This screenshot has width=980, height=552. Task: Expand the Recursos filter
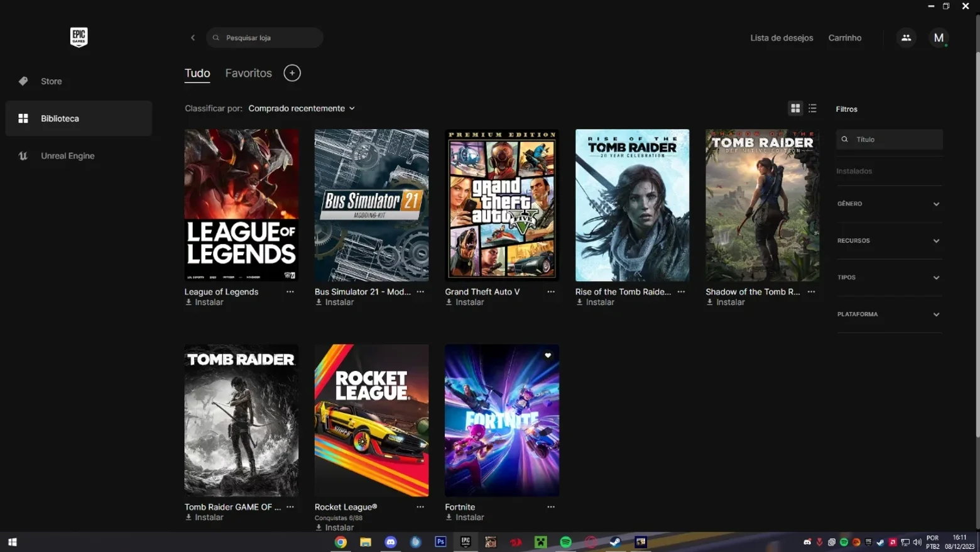point(889,241)
